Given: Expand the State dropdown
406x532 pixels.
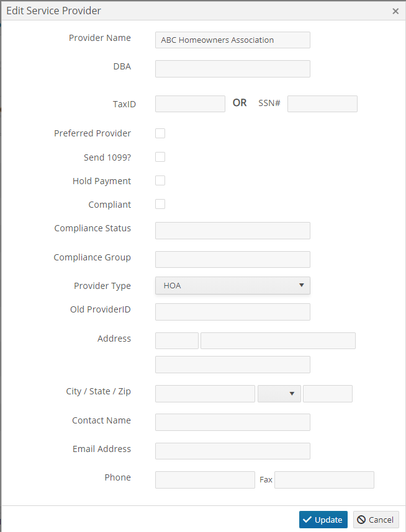Looking at the screenshot, I should pyautogui.click(x=279, y=394).
